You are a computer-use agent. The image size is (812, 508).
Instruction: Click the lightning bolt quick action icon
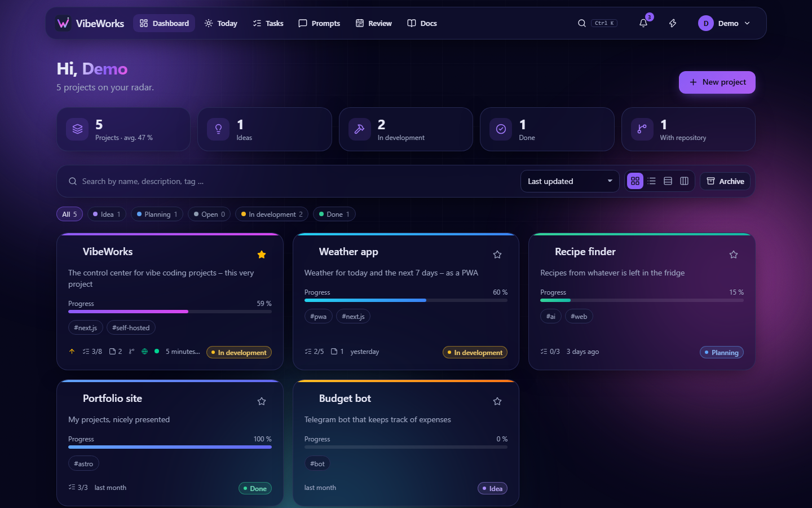673,23
